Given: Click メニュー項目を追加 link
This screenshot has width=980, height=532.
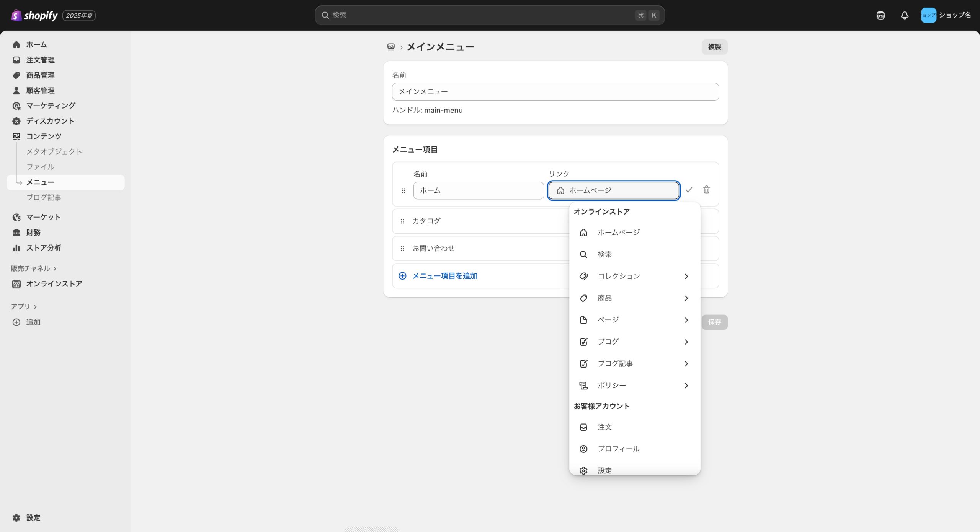Looking at the screenshot, I should (x=444, y=276).
